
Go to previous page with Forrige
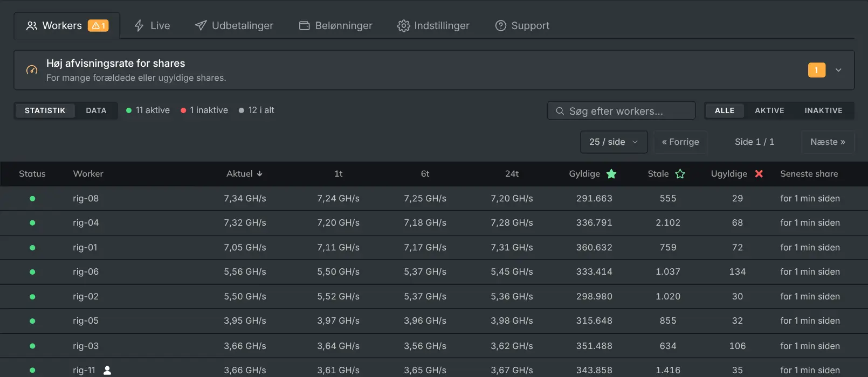click(x=680, y=142)
